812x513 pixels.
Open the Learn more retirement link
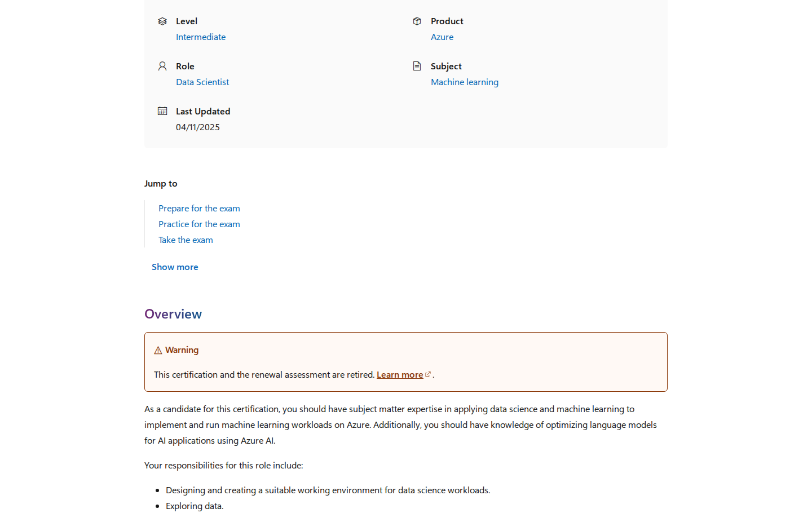[x=400, y=374]
